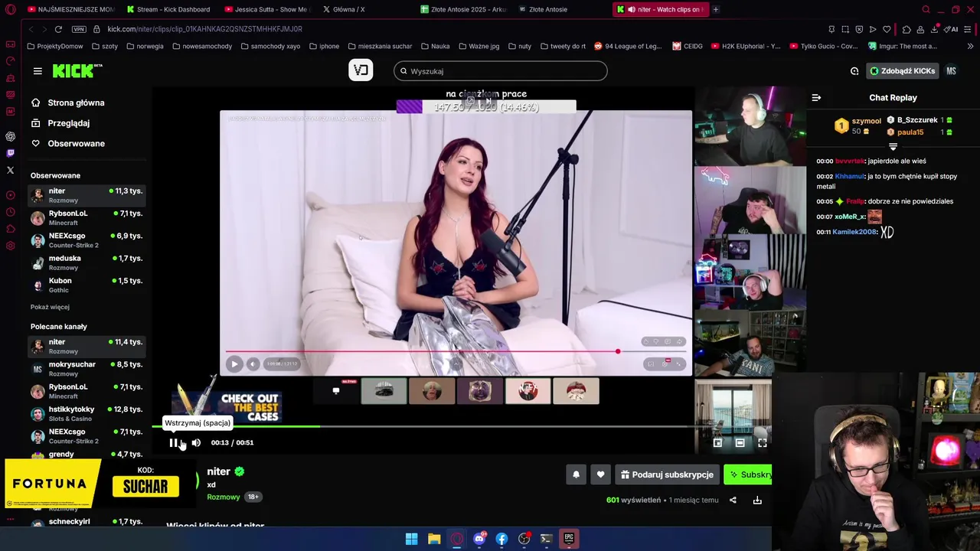
Task: Share the clip via share icon
Action: (x=733, y=500)
